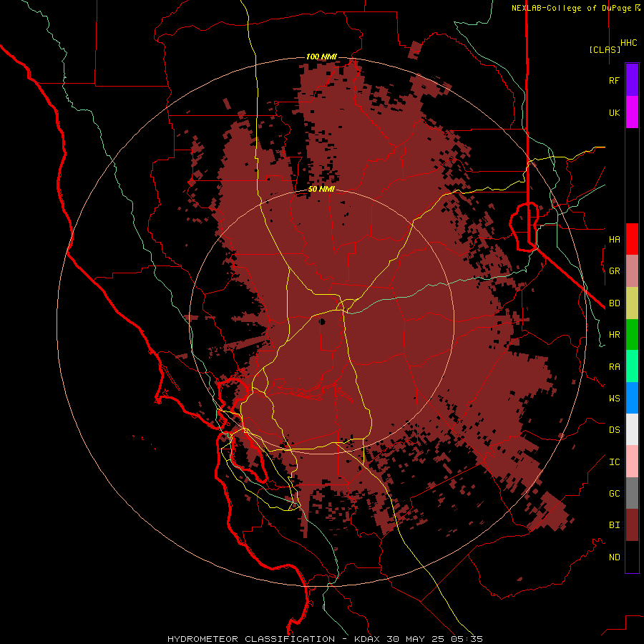Click the BD legend label
The image size is (644, 644).
point(614,303)
